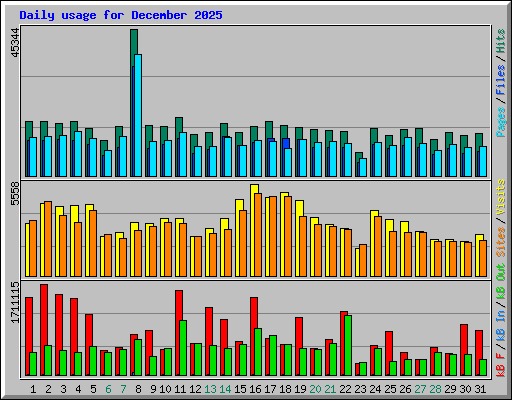The width and height of the screenshot is (512, 400).
Task: Click weekend day 21 on the x-axis
Action: click(330, 389)
